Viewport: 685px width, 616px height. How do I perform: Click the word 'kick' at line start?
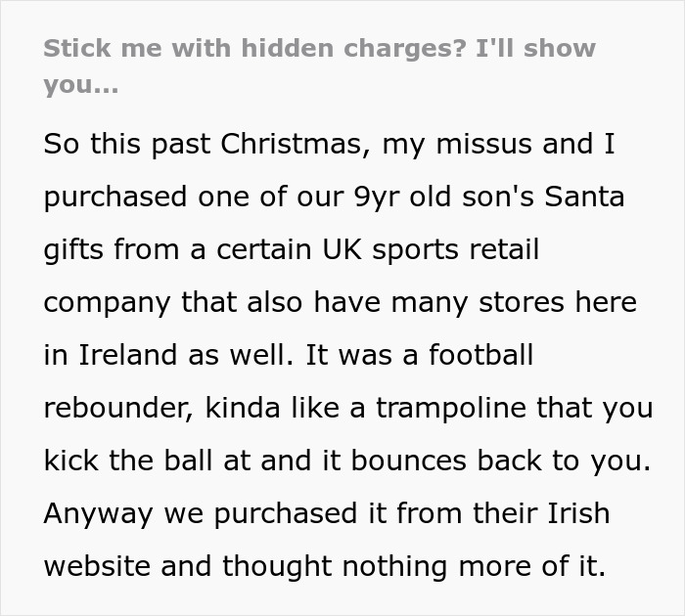(70, 461)
